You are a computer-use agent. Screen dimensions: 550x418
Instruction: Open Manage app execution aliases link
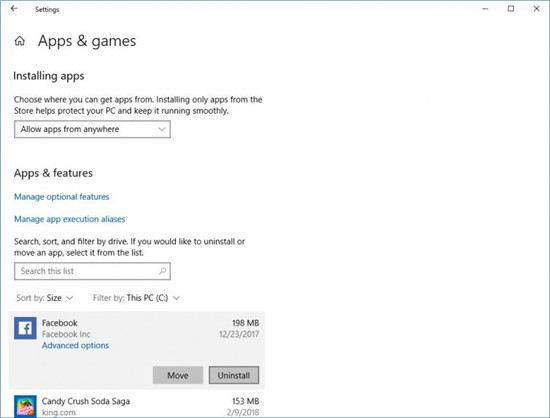click(x=69, y=219)
